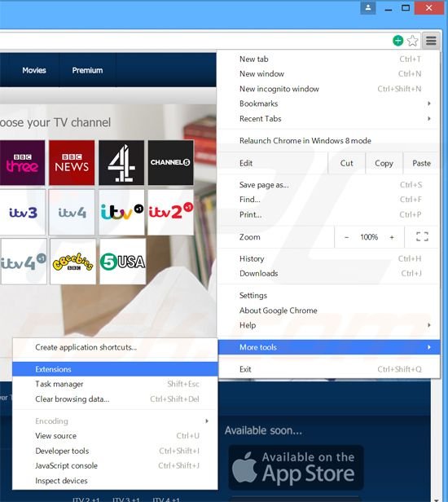
Task: Select Inspect devices
Action: [115, 481]
